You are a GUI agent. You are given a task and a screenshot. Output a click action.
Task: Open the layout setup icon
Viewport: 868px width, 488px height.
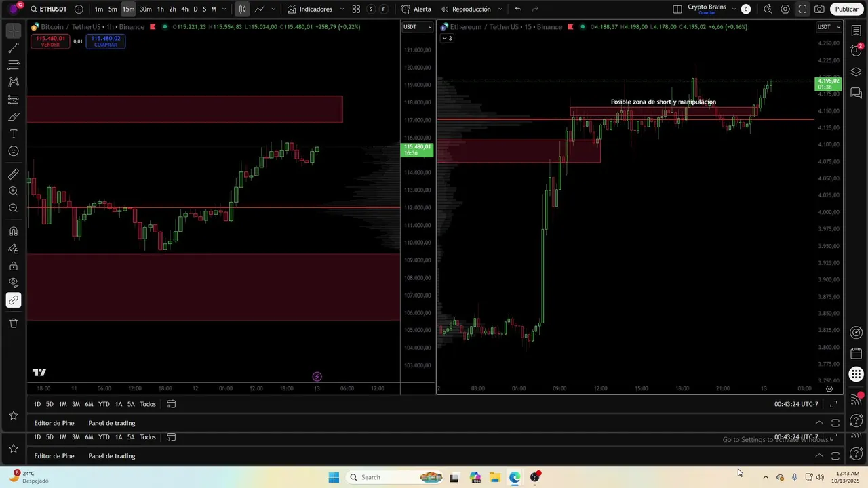pos(677,9)
